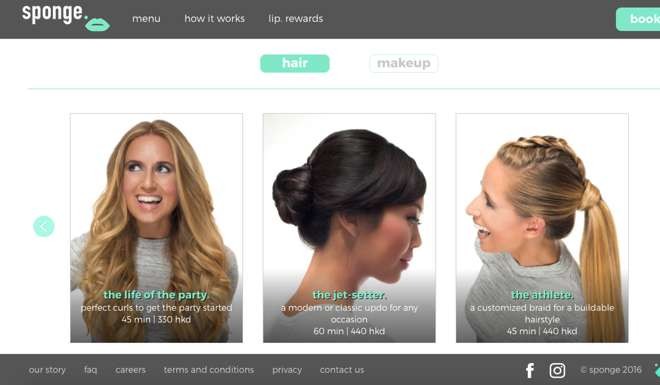Open the Instagram icon in footer

[557, 371]
